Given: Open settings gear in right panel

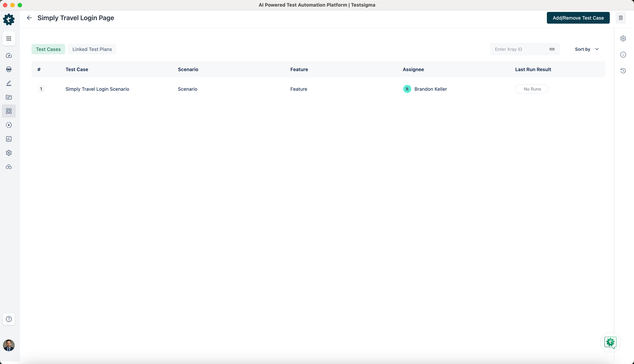Looking at the screenshot, I should 623,38.
